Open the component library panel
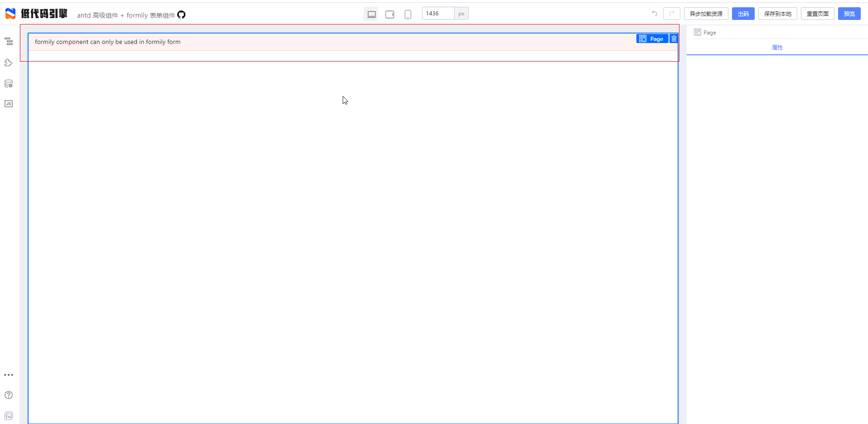This screenshot has width=868, height=424. coord(8,63)
